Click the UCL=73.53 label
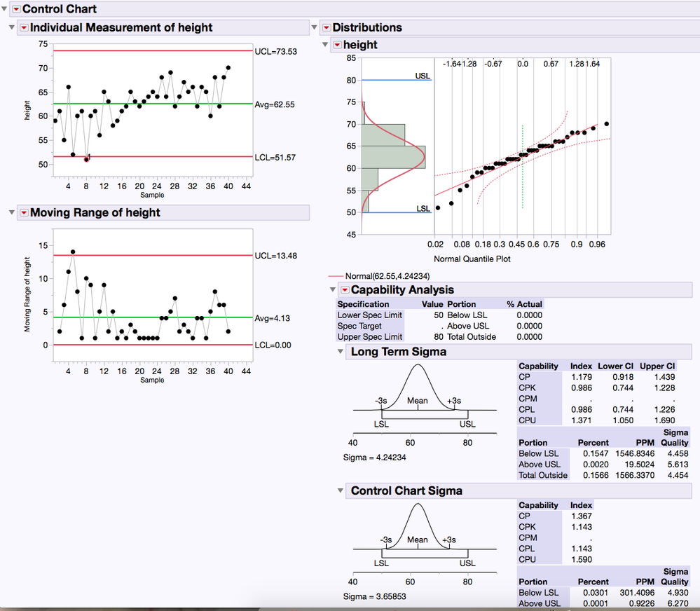The width and height of the screenshot is (700, 611). pyautogui.click(x=275, y=52)
